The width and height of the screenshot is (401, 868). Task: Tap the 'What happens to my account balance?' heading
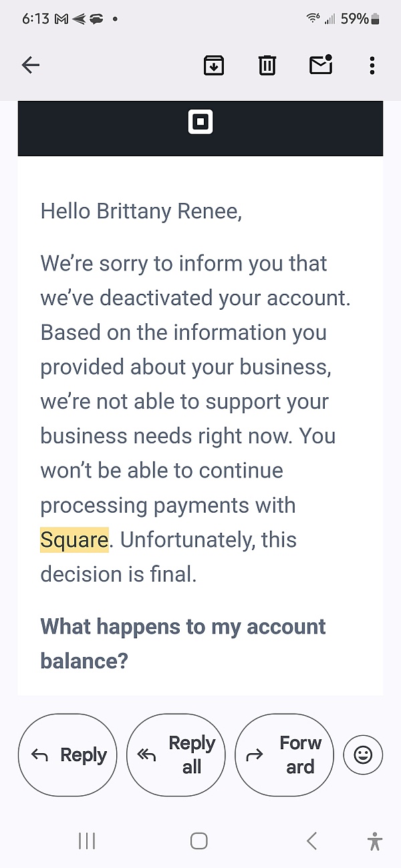tap(183, 644)
